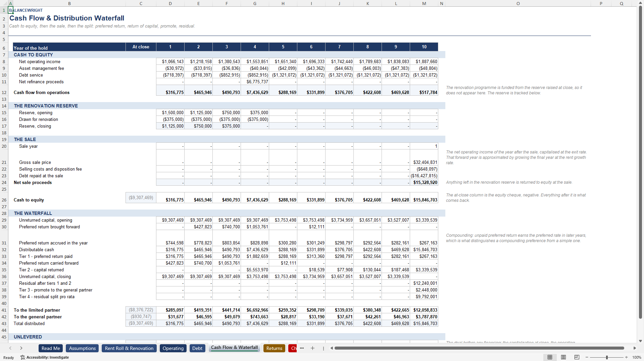Viewport: 644px width, 361px height.
Task: Click the zoom out minus button
Action: [587, 357]
